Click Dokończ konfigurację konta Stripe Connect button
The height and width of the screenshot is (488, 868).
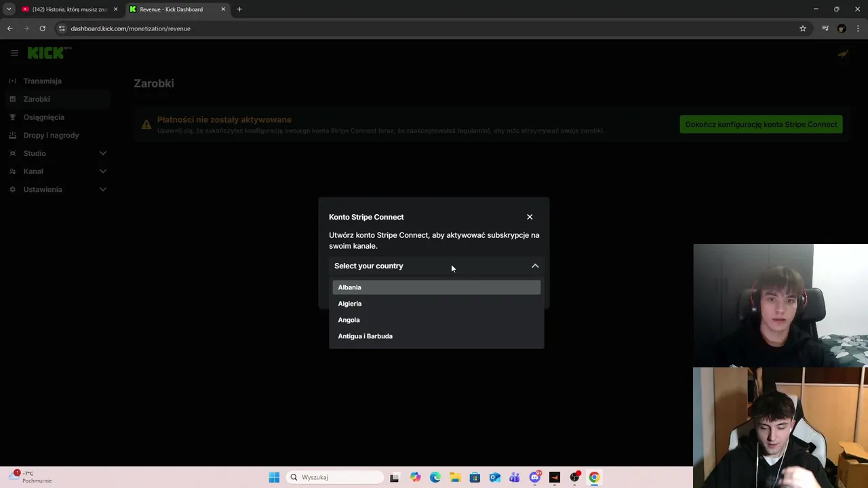click(761, 124)
